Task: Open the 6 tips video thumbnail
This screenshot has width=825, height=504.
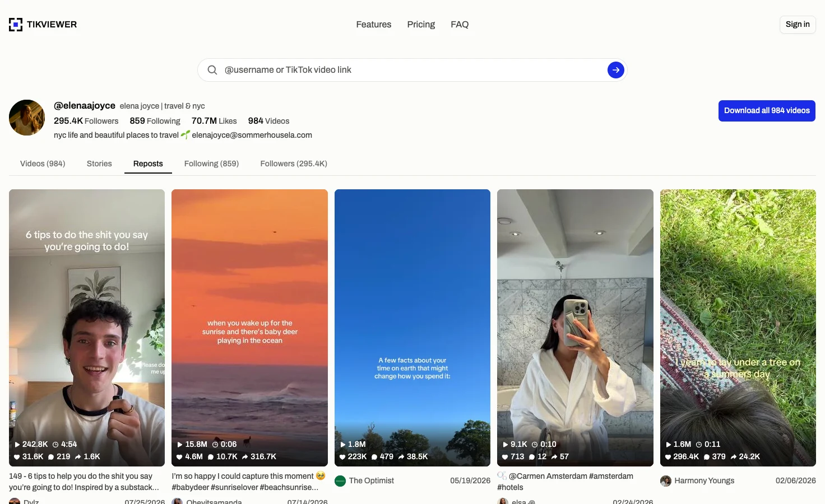Action: click(x=87, y=328)
